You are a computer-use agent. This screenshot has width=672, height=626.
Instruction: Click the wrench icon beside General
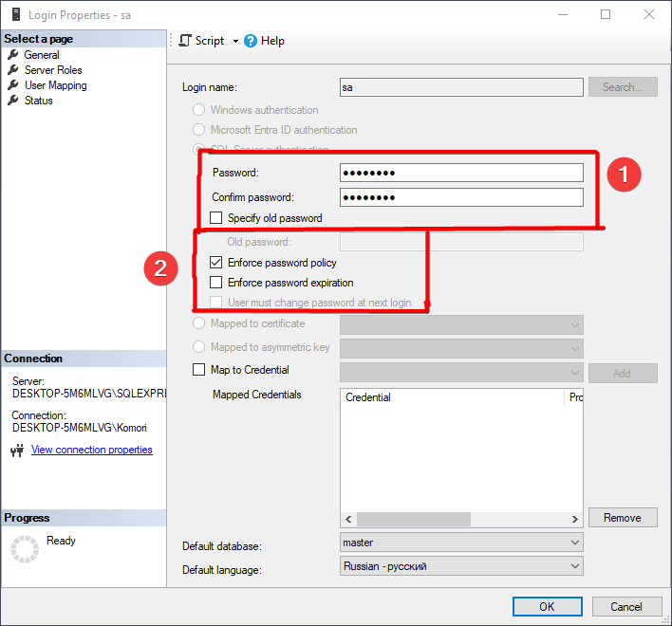point(13,55)
